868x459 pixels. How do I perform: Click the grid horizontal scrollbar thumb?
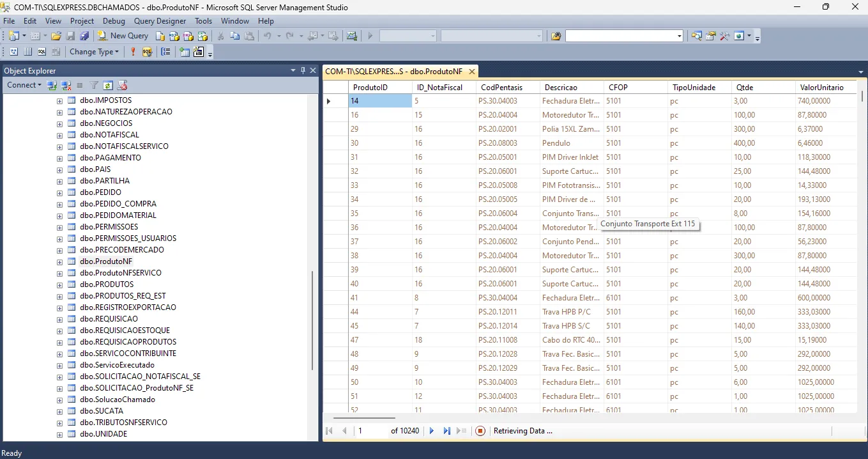(x=364, y=418)
